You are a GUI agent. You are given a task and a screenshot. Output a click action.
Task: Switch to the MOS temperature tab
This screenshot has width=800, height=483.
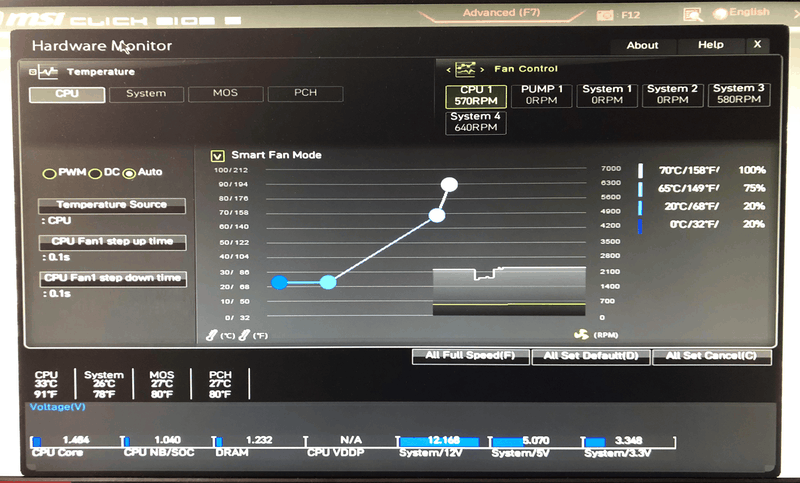pyautogui.click(x=226, y=93)
